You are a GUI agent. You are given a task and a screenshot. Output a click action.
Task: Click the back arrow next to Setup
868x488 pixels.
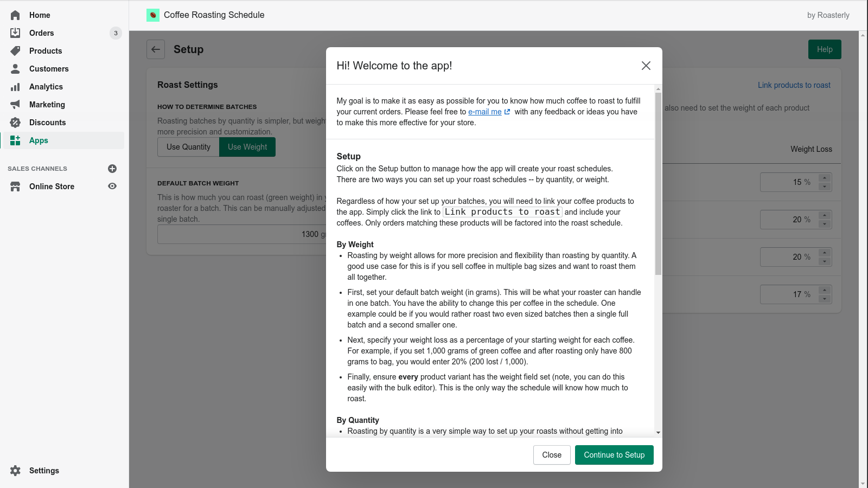pos(155,49)
